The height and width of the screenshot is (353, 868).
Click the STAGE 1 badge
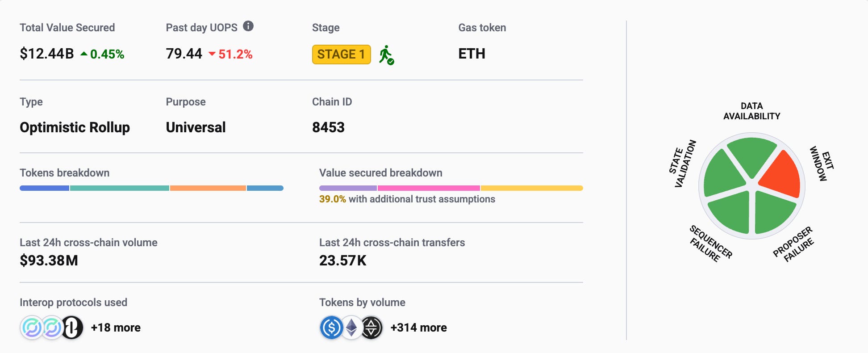(x=342, y=55)
